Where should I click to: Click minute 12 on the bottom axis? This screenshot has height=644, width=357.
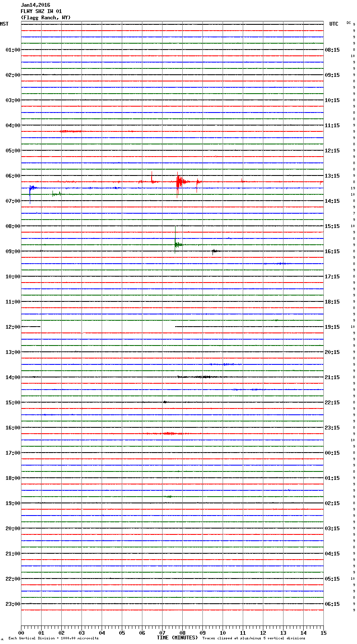[263, 633]
